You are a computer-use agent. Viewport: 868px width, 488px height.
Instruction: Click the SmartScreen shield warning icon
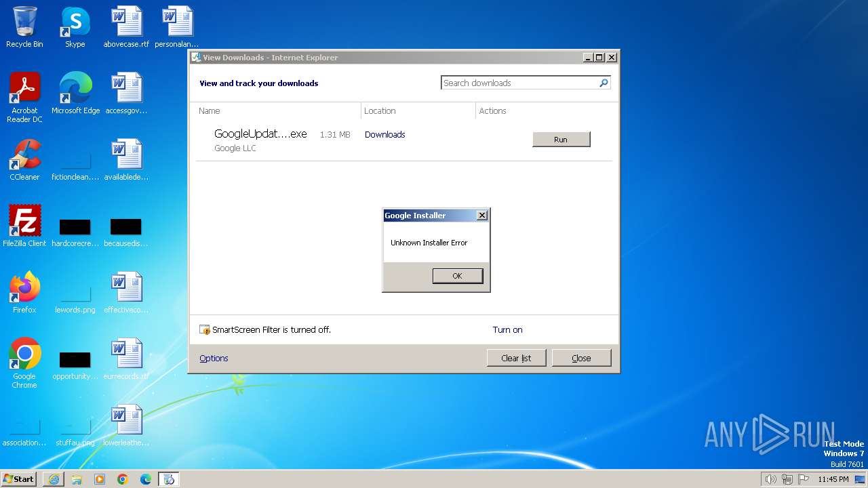pyautogui.click(x=205, y=330)
